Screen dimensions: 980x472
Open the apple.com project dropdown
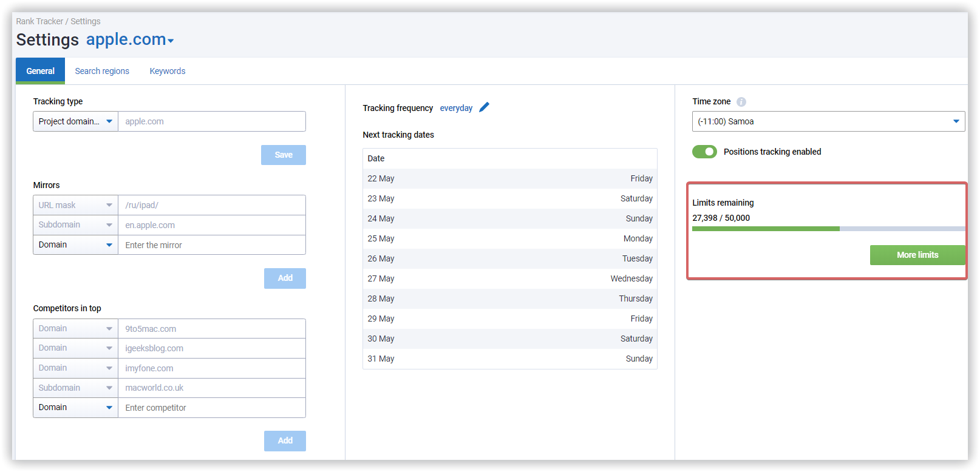(x=130, y=40)
